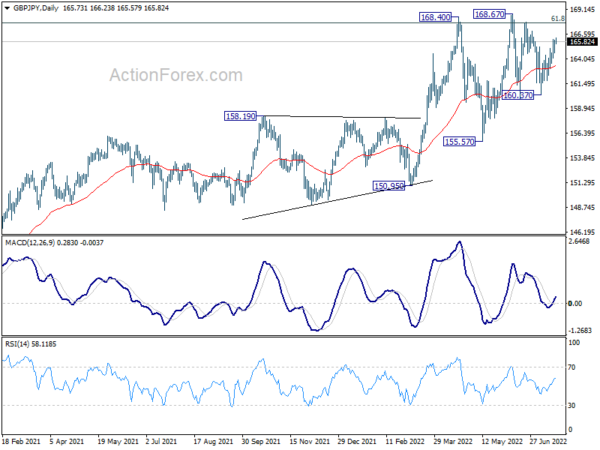Viewport: 600px width, 450px height.
Task: Click the 151.295 price axis value
Action: tap(582, 183)
